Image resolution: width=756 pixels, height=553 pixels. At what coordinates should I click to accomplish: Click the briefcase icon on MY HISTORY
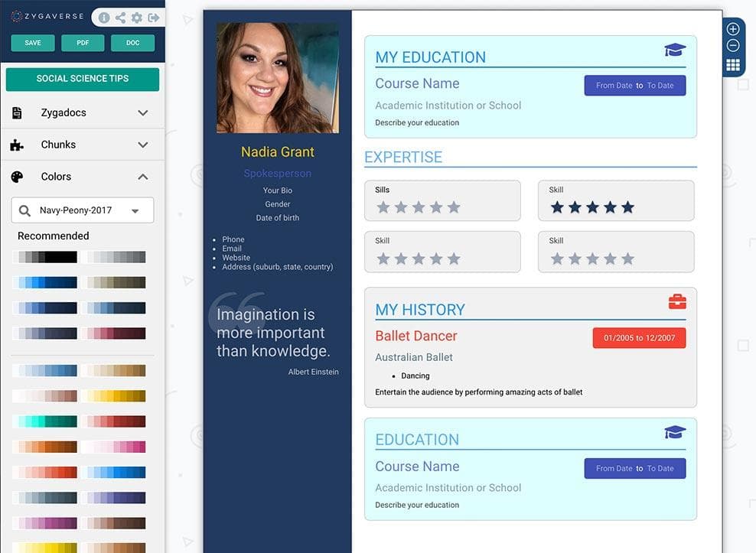677,301
